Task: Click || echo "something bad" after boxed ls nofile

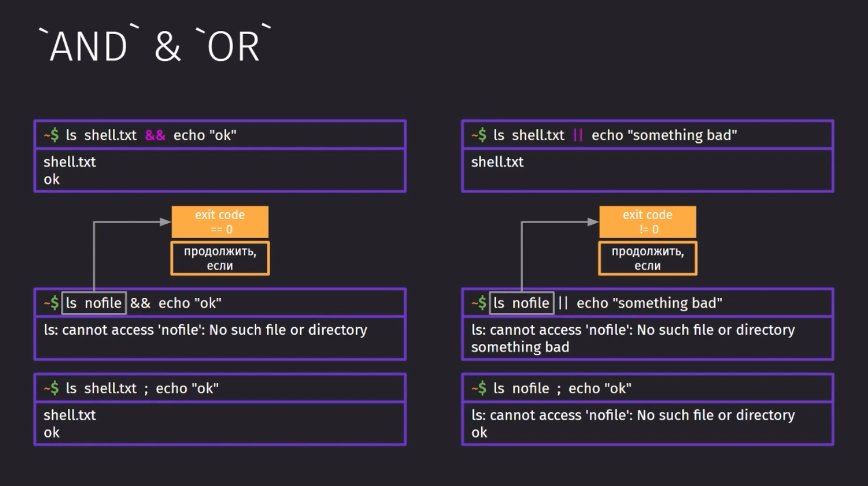Action: [640, 303]
